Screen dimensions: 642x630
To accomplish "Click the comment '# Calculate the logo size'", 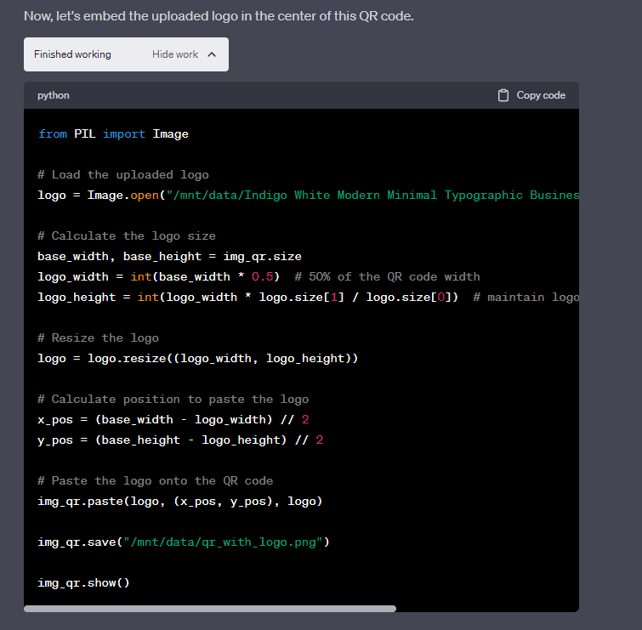I will (127, 236).
